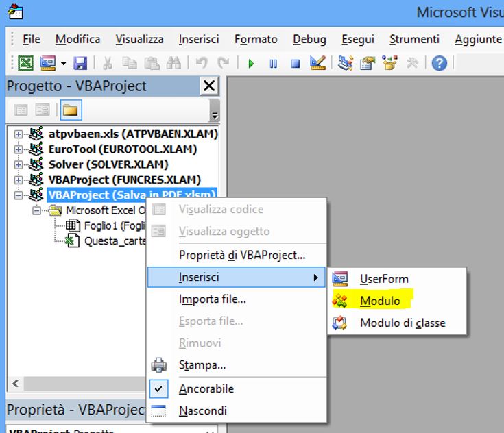Viewport: 504px width, 433px height.
Task: Click the Break pause icon
Action: (273, 63)
